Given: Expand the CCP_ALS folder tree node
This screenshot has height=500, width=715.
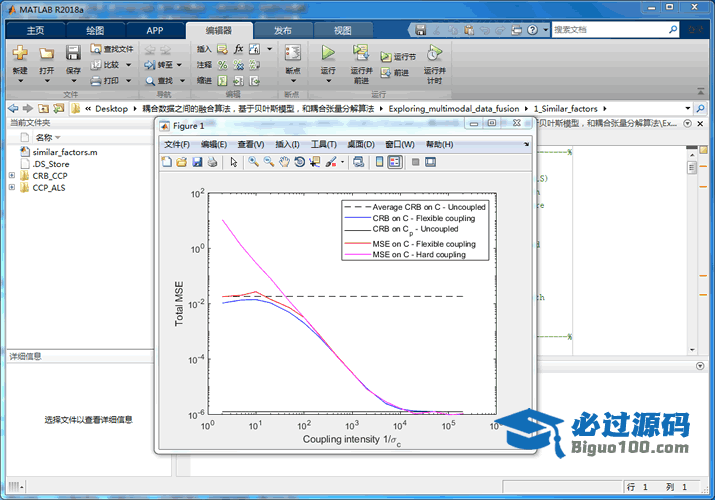Looking at the screenshot, I should [x=12, y=187].
